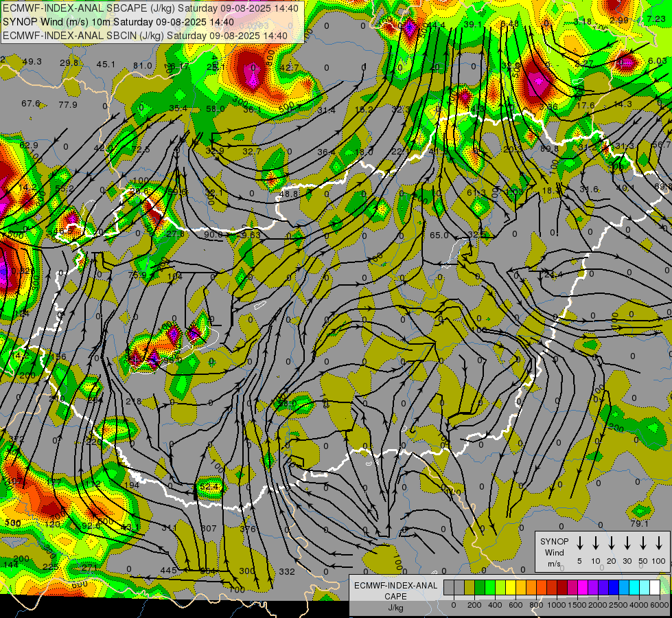Click the '29.8' value on the map
The width and height of the screenshot is (672, 618).
(69, 63)
